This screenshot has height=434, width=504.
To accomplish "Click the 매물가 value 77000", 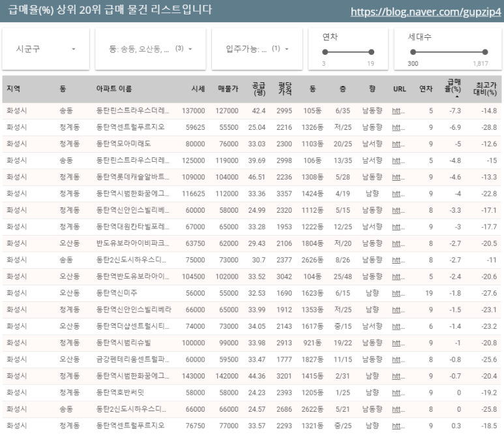I will coord(229,426).
